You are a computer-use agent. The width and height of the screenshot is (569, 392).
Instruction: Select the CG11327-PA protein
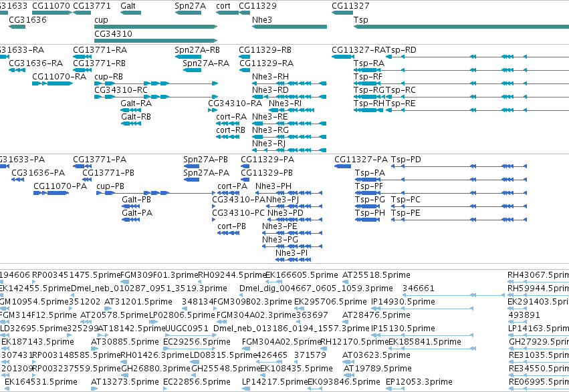(343, 166)
